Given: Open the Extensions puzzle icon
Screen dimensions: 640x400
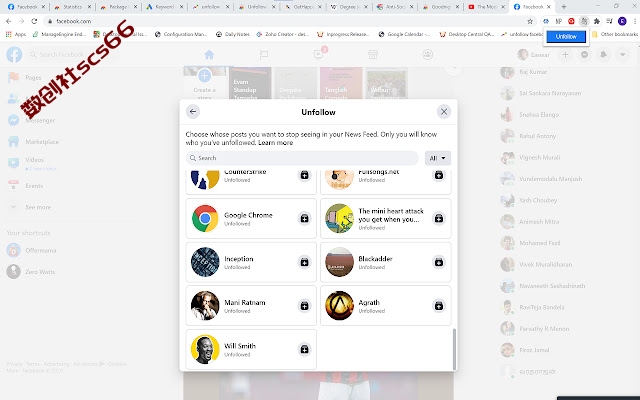Looking at the screenshot, I should [597, 21].
